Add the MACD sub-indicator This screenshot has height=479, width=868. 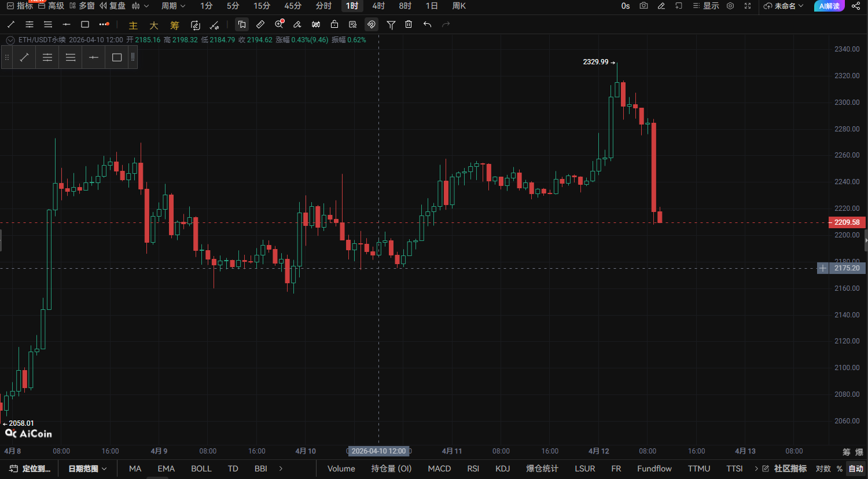[439, 469]
